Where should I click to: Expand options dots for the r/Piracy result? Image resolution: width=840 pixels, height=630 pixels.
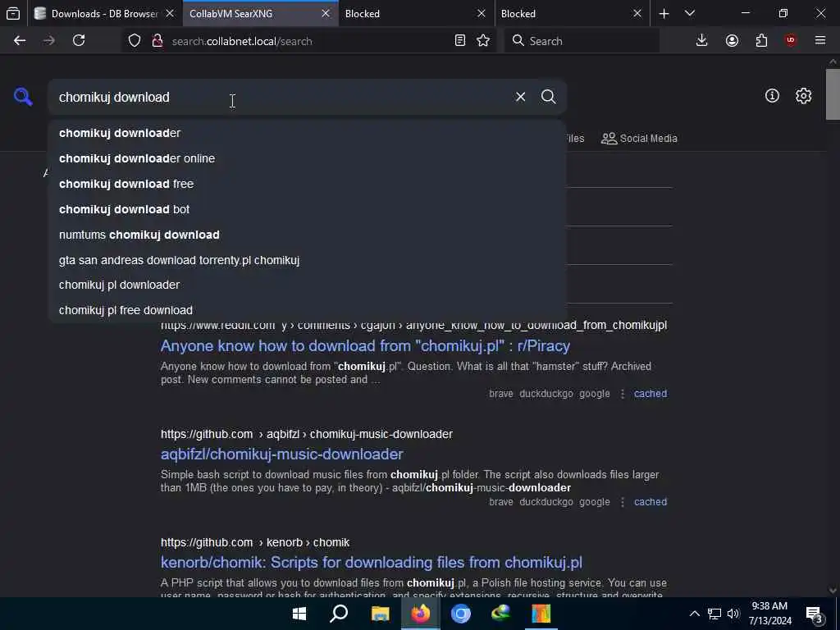pyautogui.click(x=622, y=394)
